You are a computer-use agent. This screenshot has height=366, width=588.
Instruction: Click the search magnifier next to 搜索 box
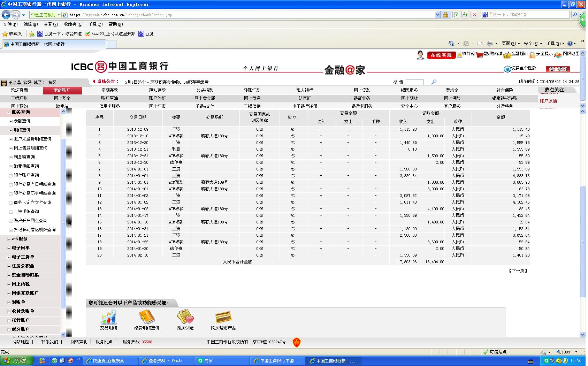pyautogui.click(x=434, y=82)
